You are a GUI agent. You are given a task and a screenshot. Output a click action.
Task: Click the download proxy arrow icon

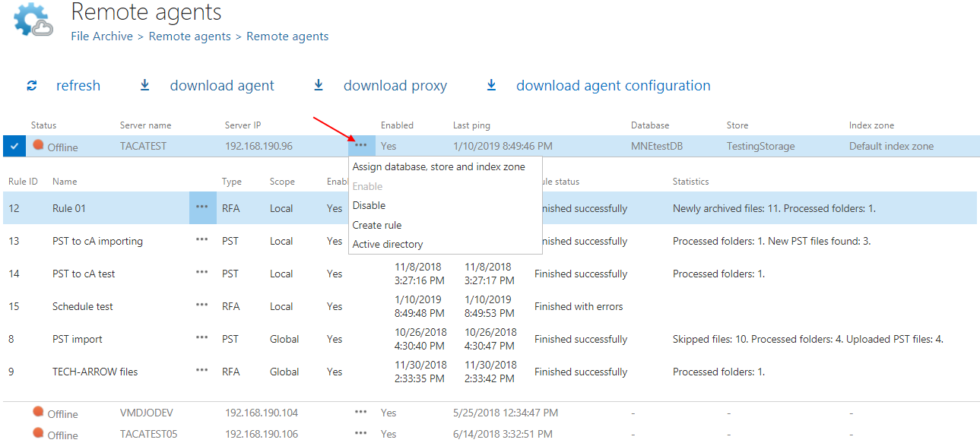coord(319,86)
